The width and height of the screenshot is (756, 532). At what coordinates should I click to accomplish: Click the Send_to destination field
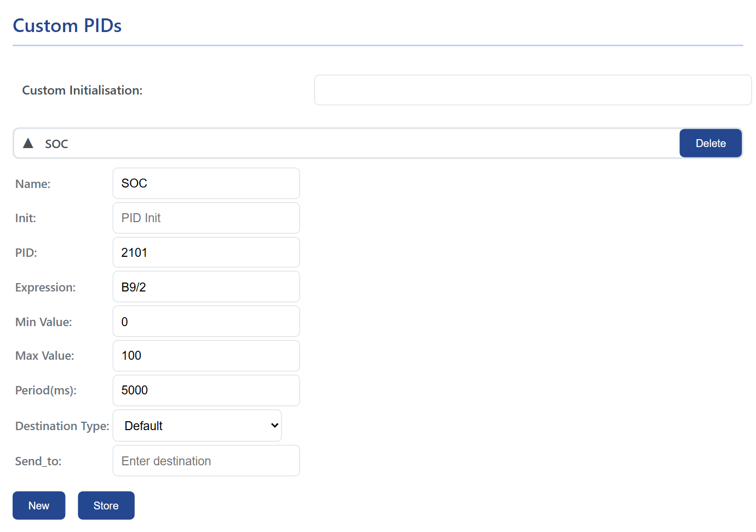pos(206,461)
